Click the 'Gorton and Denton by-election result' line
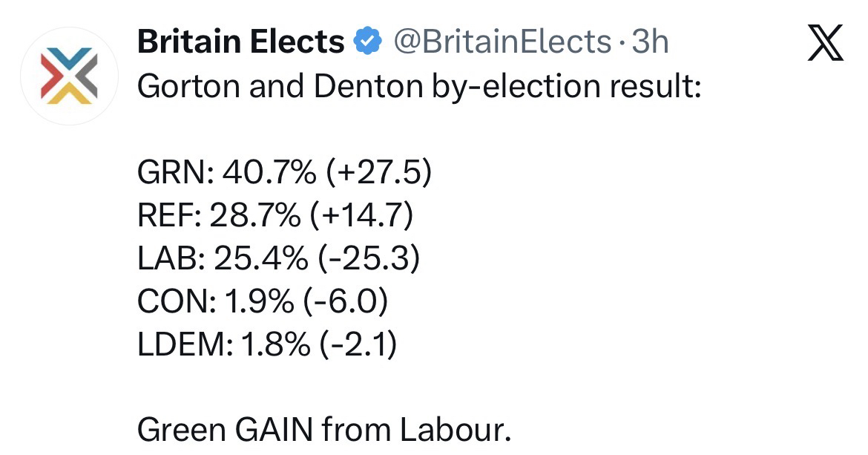Image resolution: width=868 pixels, height=455 pixels. click(x=419, y=88)
